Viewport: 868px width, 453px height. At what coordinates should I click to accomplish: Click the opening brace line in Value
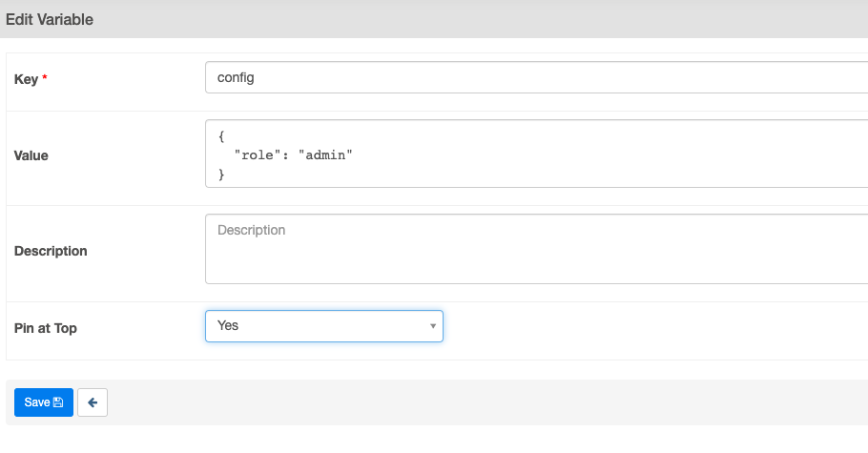click(221, 135)
